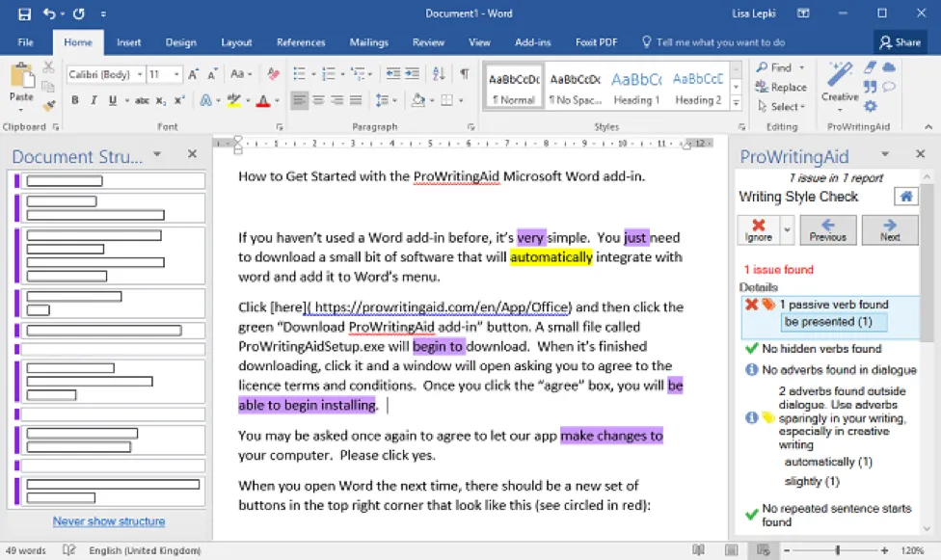
Task: Open the Mailings ribbon tab
Action: coord(368,41)
